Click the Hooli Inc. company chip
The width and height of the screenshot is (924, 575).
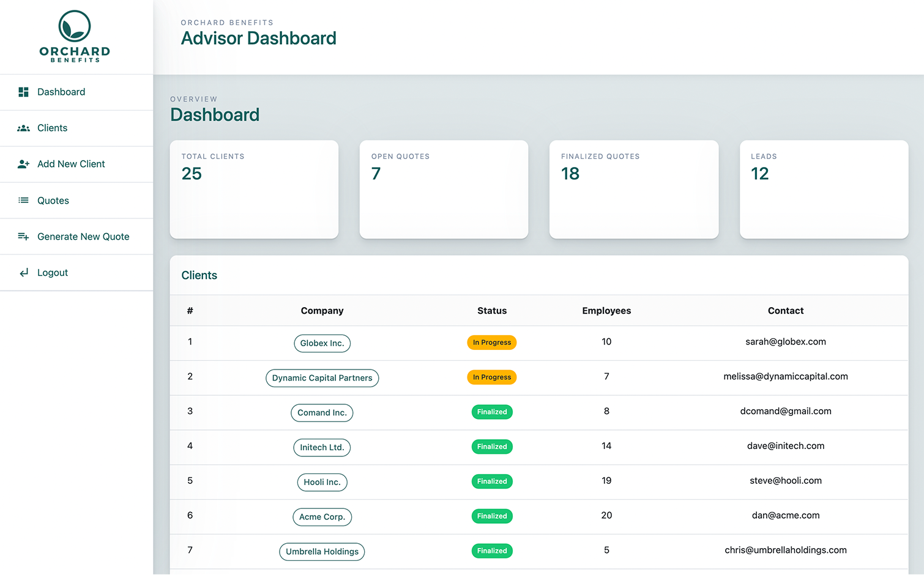click(322, 482)
